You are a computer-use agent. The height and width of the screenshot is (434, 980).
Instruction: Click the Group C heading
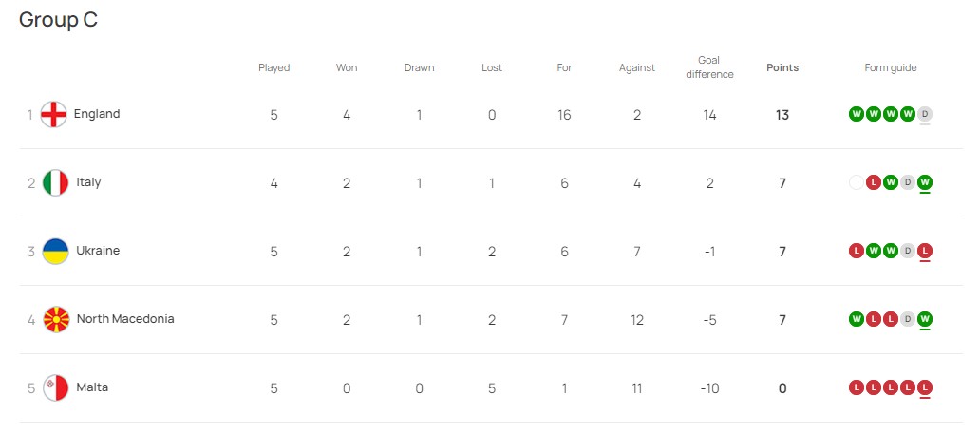(58, 20)
